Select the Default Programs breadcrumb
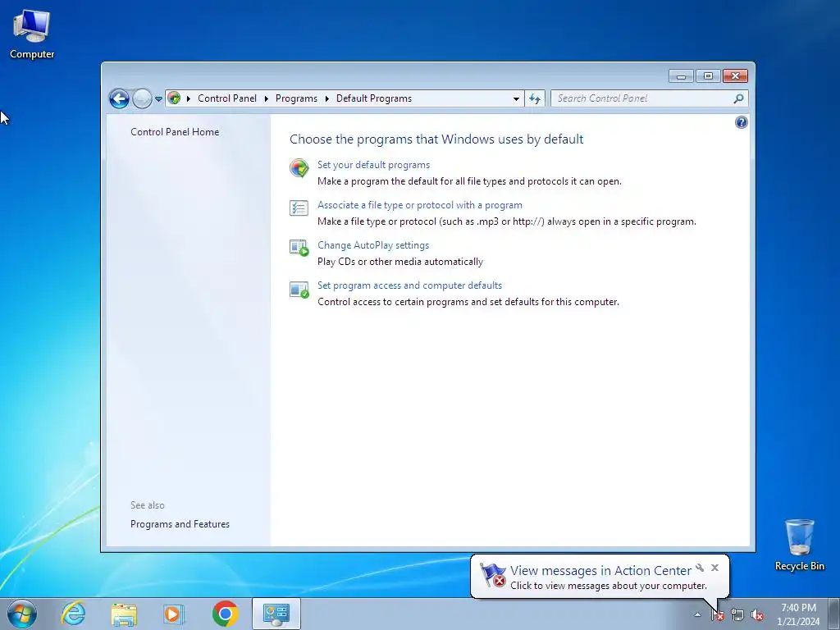The width and height of the screenshot is (840, 630). 374,98
